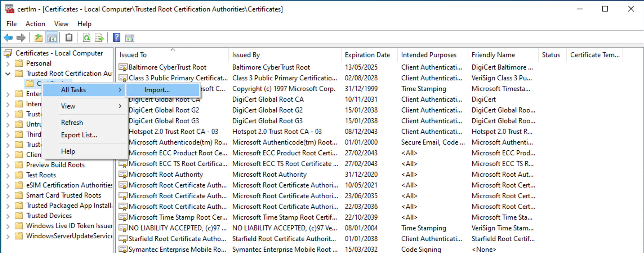Image resolution: width=644 pixels, height=253 pixels.
Task: Click the Properties clipboard icon
Action: pos(69,37)
